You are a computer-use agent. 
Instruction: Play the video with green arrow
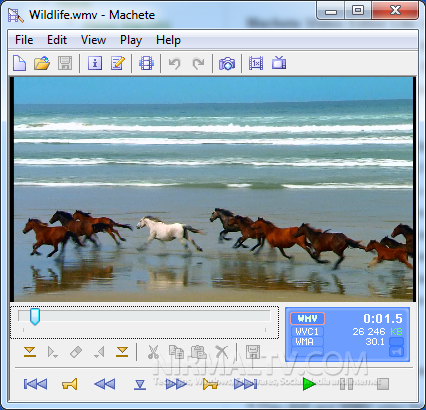tap(309, 384)
